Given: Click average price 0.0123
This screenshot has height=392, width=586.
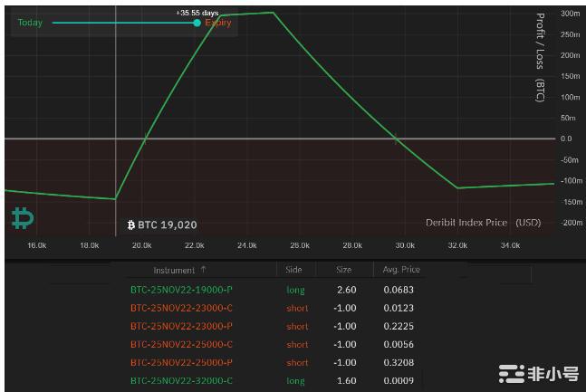Looking at the screenshot, I should tap(399, 308).
